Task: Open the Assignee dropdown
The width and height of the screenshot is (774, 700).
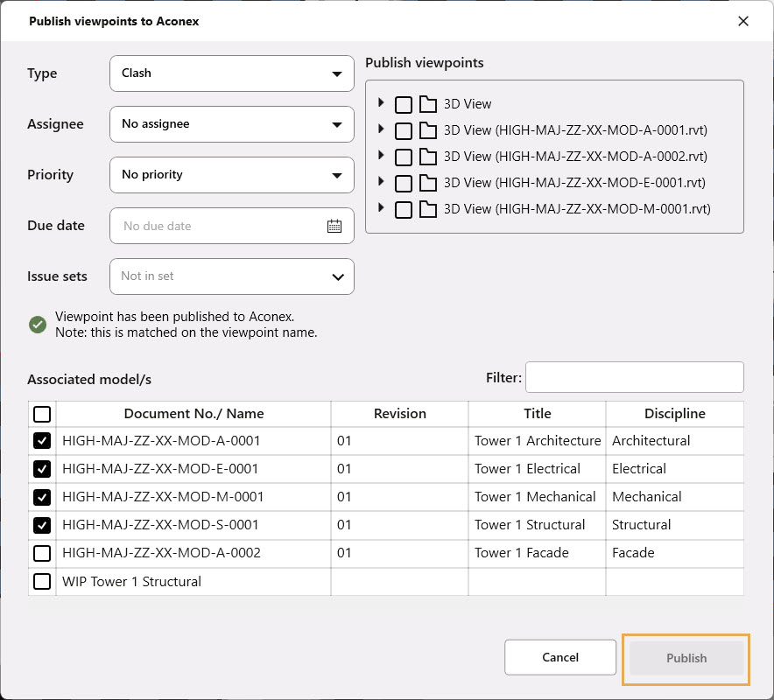Action: click(232, 124)
